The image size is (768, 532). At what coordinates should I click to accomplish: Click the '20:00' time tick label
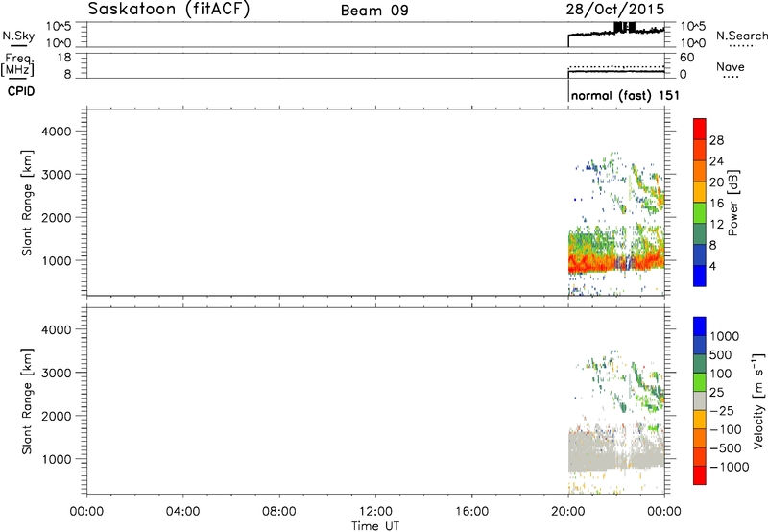[x=567, y=512]
